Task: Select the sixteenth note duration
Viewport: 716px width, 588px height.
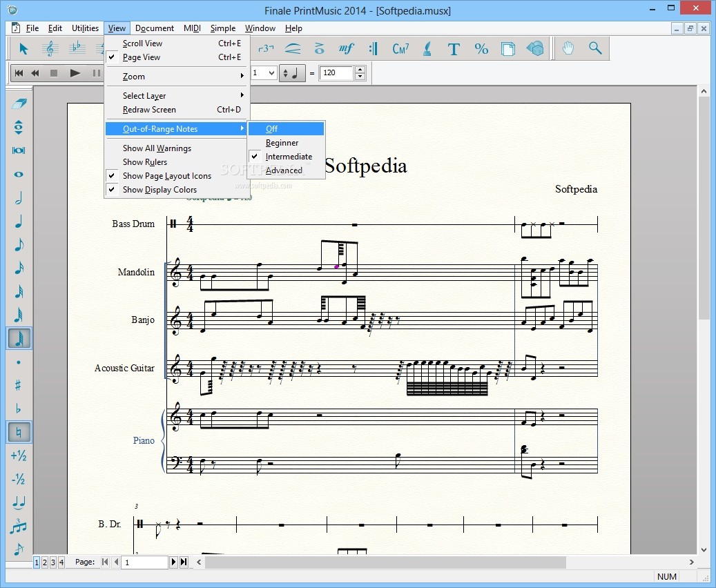Action: pyautogui.click(x=18, y=268)
